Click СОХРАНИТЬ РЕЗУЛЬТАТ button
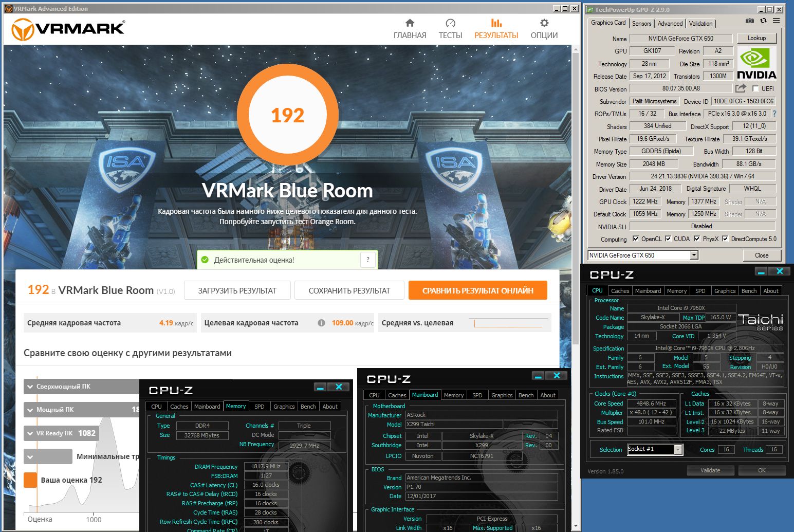Viewport: 794px width, 532px height. (x=349, y=290)
